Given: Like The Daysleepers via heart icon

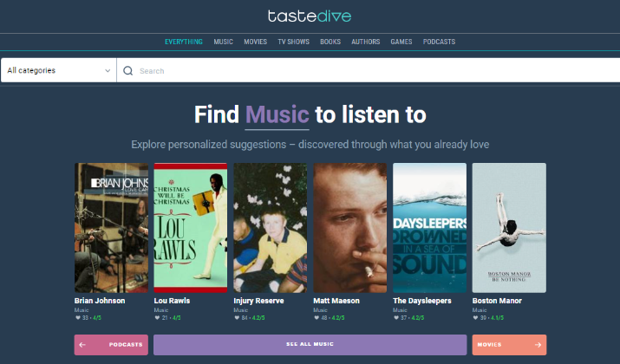Looking at the screenshot, I should 396,318.
